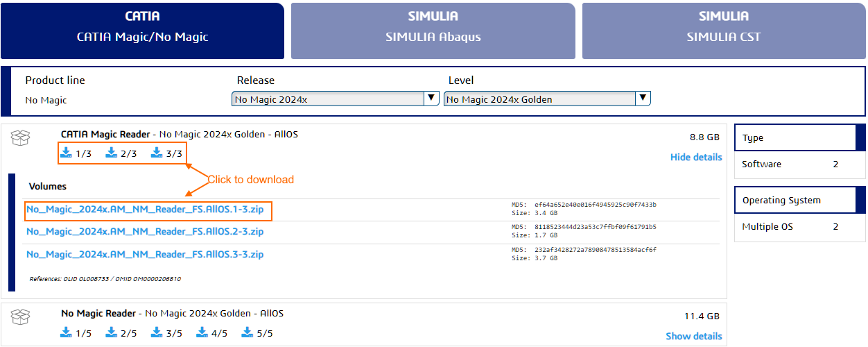Download volume 4/5 of No Magic Reader
The width and height of the screenshot is (868, 347).
click(212, 333)
